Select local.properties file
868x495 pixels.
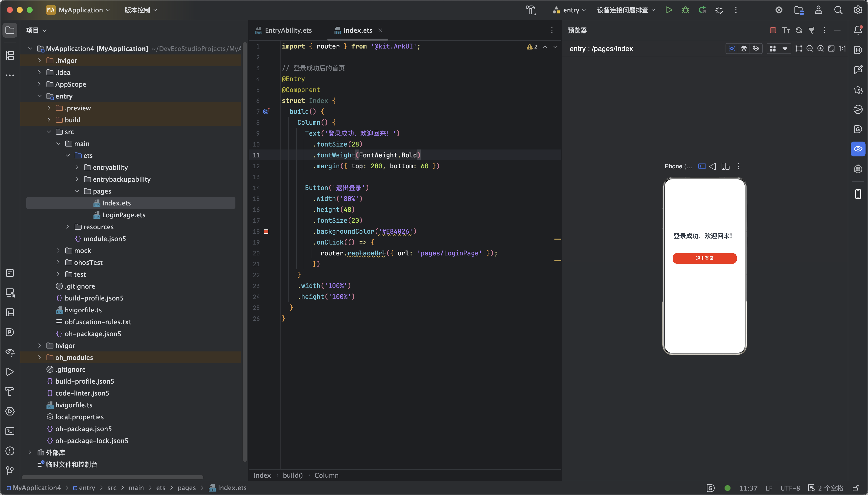79,417
